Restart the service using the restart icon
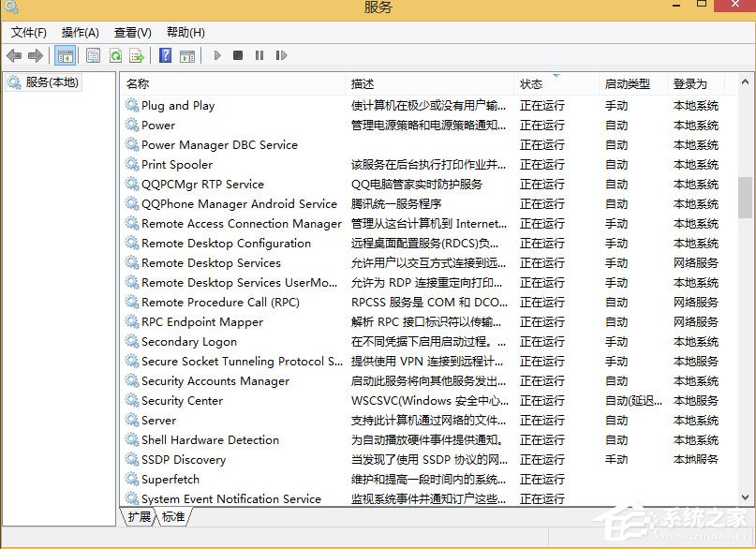This screenshot has width=756, height=549. (x=281, y=55)
